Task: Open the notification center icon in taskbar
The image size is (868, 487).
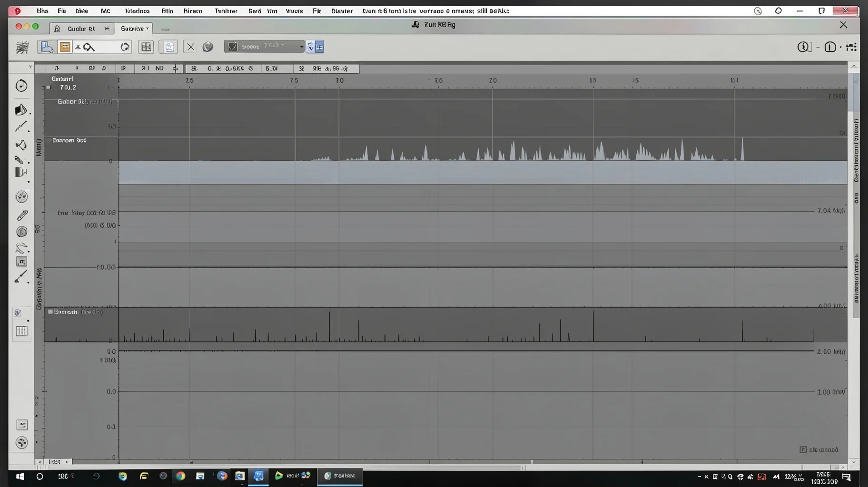Action: pos(847,477)
